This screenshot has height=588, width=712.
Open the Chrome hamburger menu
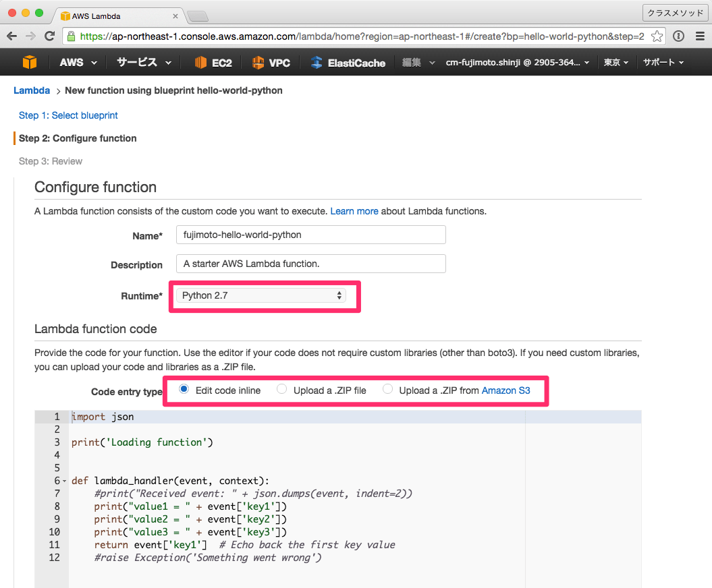[x=700, y=36]
